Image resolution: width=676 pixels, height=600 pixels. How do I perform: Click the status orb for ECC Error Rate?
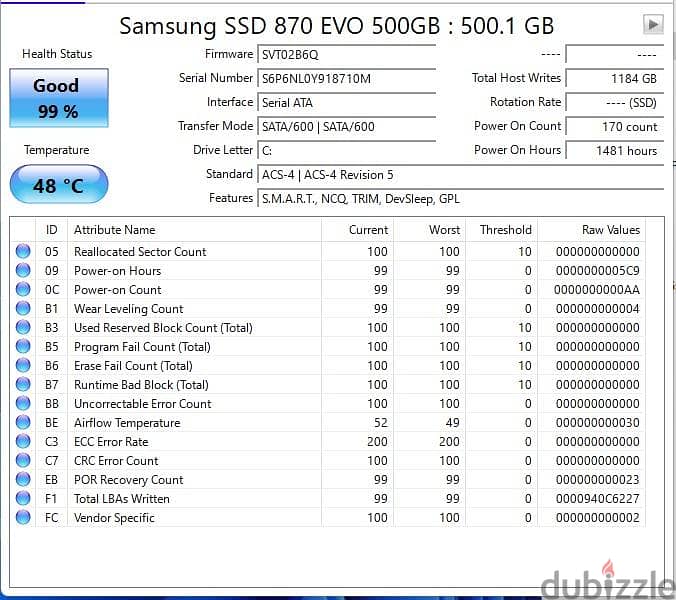tap(23, 441)
